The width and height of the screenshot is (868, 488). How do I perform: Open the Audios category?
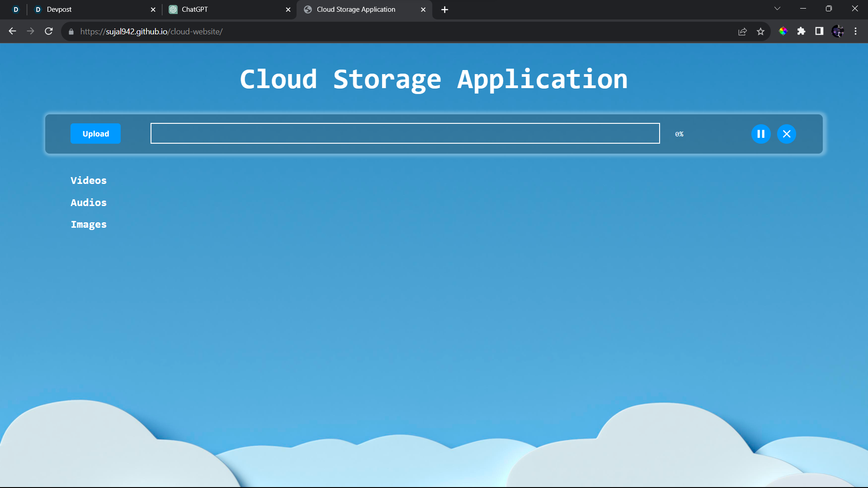pos(89,203)
